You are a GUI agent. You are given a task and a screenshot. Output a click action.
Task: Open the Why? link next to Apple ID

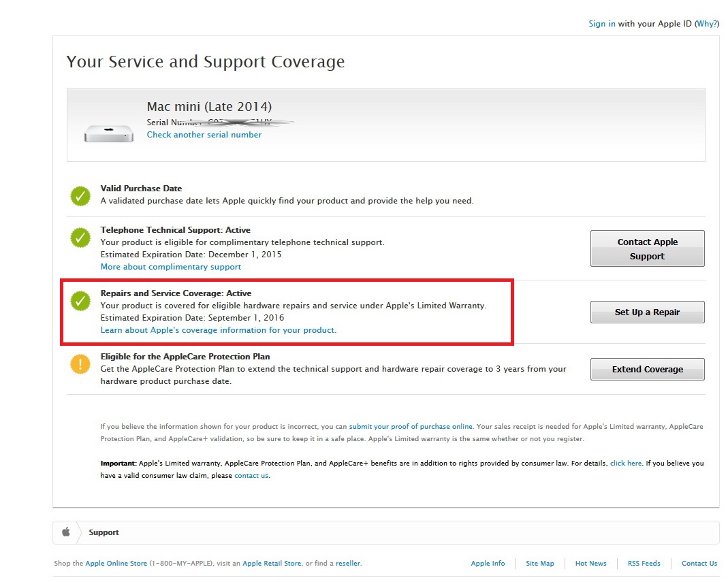pos(707,24)
